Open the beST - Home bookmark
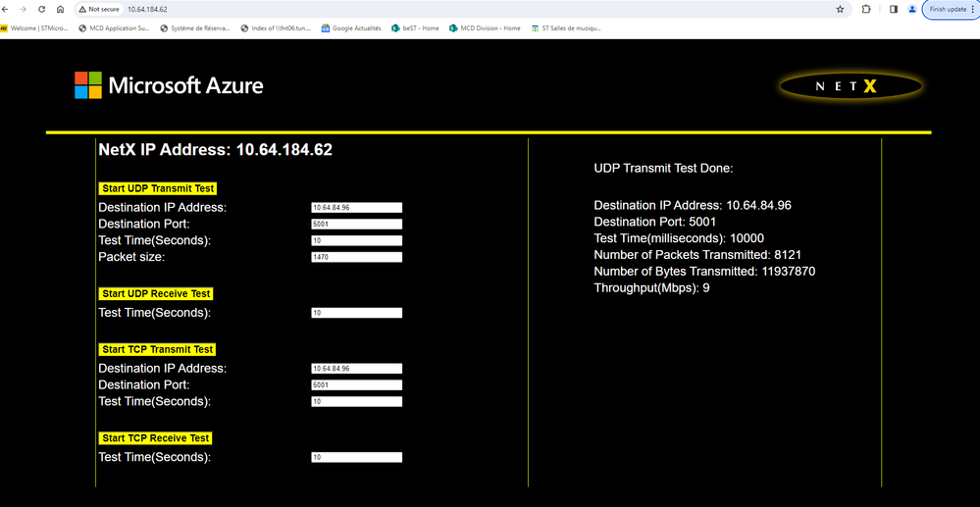 (x=416, y=28)
